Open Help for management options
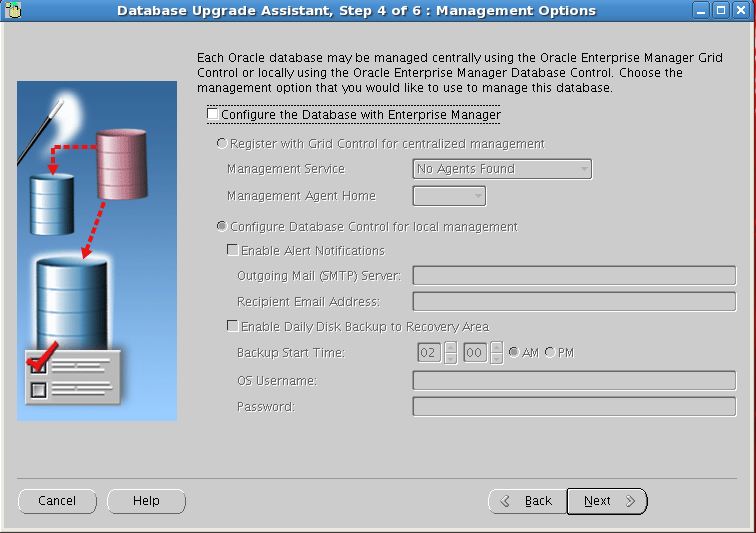This screenshot has width=756, height=533. pos(146,501)
